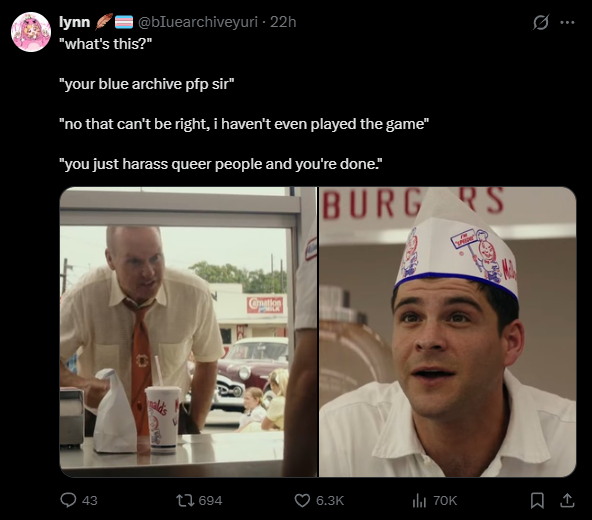Open lynn's pink profile avatar

click(31, 32)
